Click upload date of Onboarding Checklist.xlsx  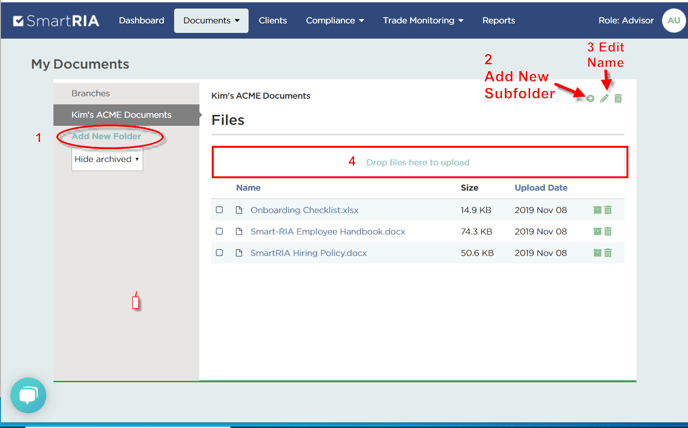[x=541, y=210]
